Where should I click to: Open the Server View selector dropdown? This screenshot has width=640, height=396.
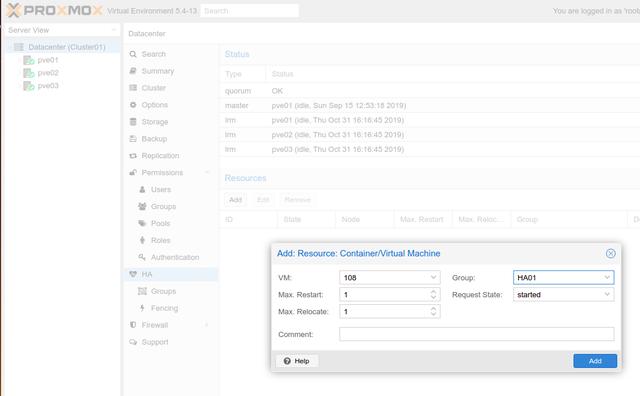pyautogui.click(x=113, y=30)
